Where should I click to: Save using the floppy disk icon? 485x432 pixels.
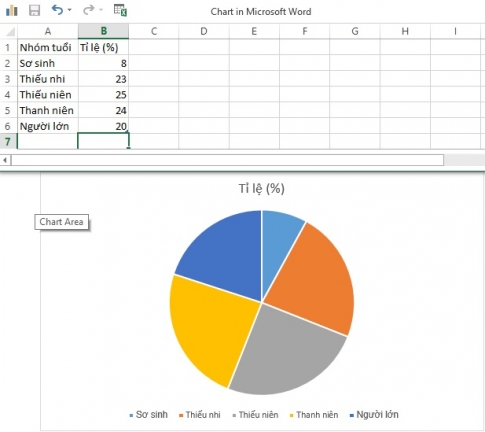[35, 10]
